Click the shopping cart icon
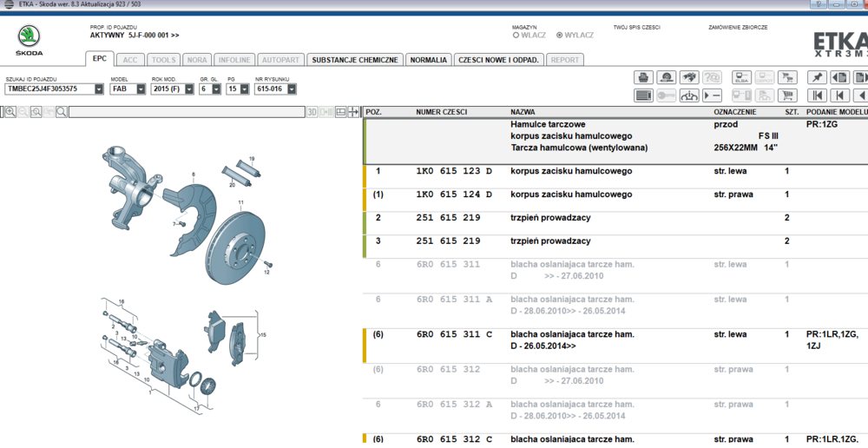Screen dimensions: 868x448 787,96
